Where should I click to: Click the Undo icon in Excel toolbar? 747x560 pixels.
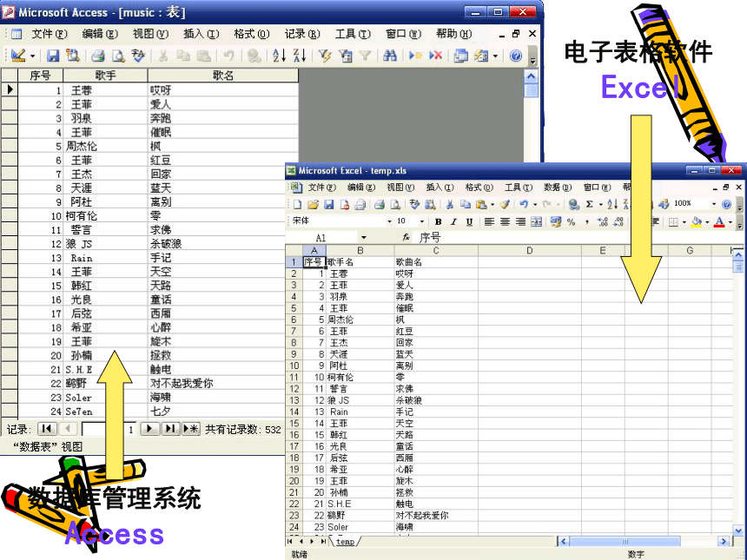[524, 205]
